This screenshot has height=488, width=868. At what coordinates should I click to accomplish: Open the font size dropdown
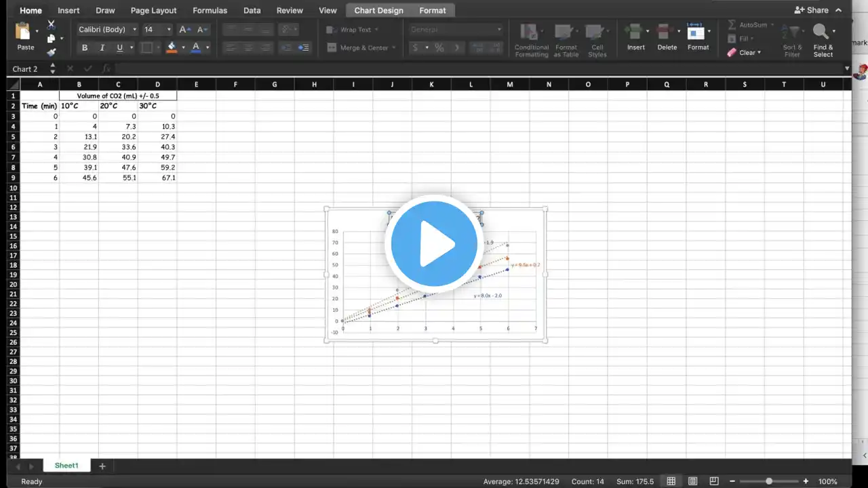(x=169, y=30)
